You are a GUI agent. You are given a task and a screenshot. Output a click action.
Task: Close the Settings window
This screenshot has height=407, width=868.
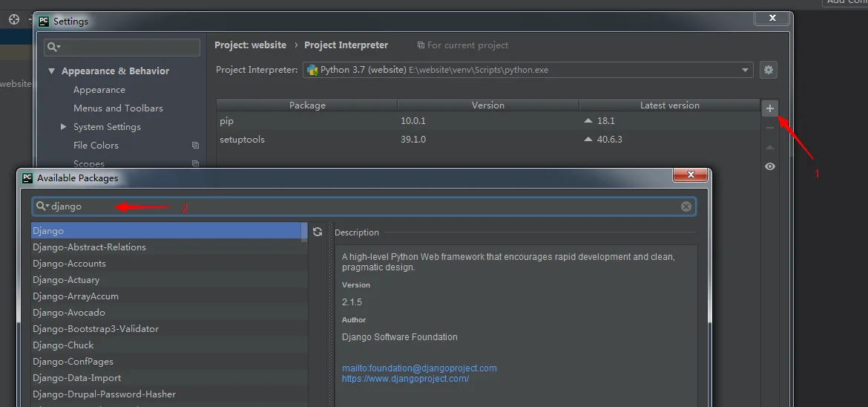click(x=772, y=18)
